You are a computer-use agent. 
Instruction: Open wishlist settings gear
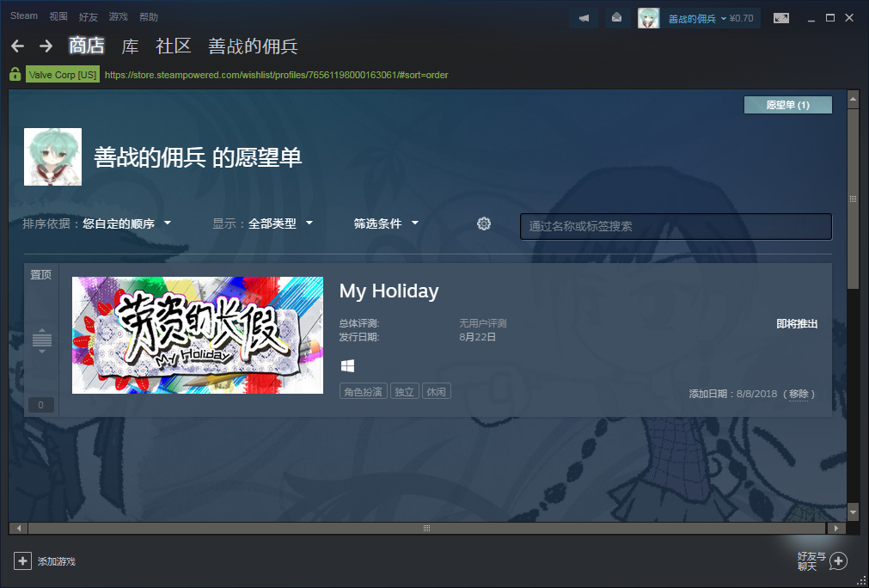484,224
